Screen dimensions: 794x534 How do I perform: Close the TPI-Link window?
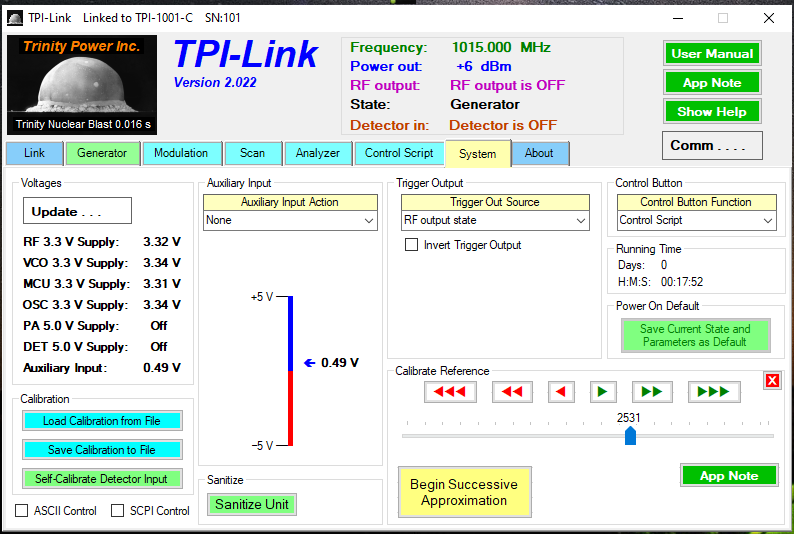[769, 18]
